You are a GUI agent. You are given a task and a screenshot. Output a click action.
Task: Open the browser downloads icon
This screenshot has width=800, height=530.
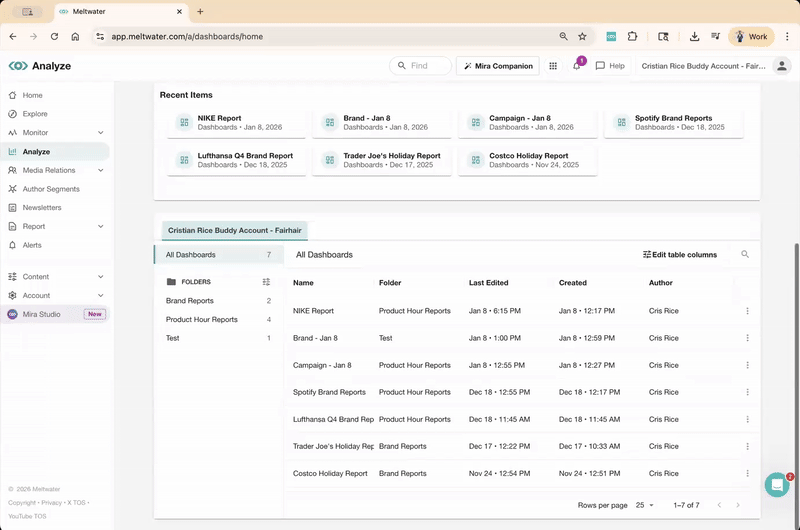click(x=694, y=36)
